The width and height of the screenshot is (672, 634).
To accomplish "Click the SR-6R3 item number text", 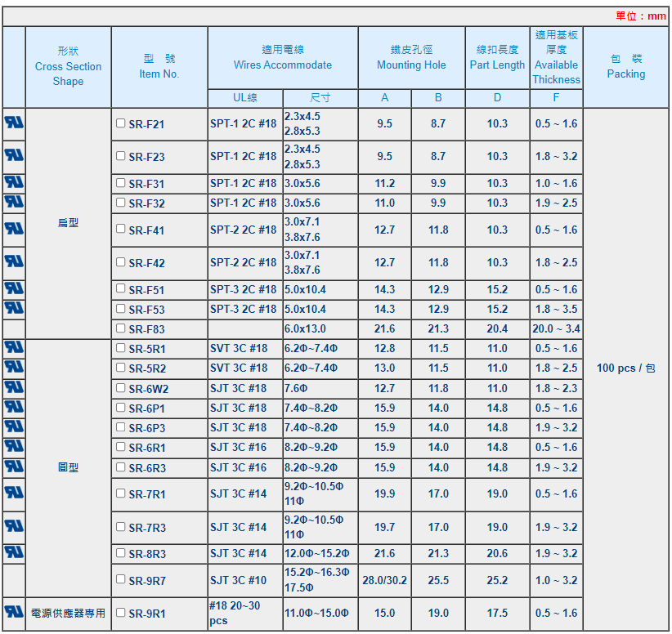I will pos(146,468).
